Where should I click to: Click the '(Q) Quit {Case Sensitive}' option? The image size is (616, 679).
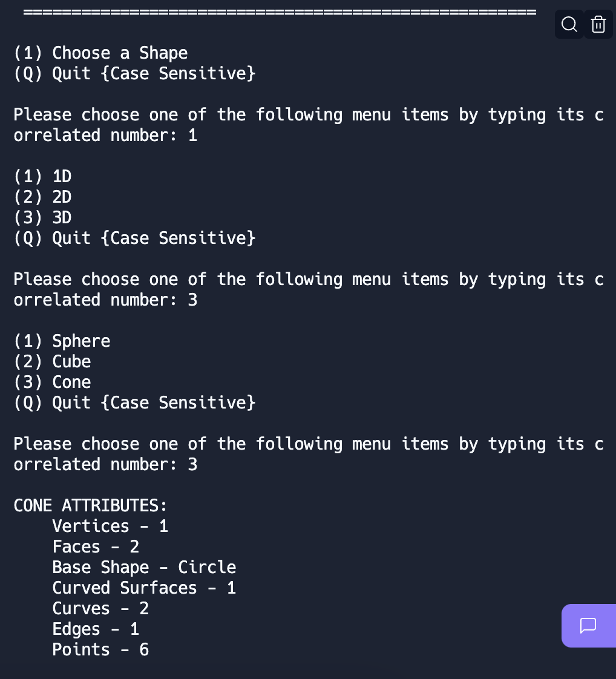134,73
